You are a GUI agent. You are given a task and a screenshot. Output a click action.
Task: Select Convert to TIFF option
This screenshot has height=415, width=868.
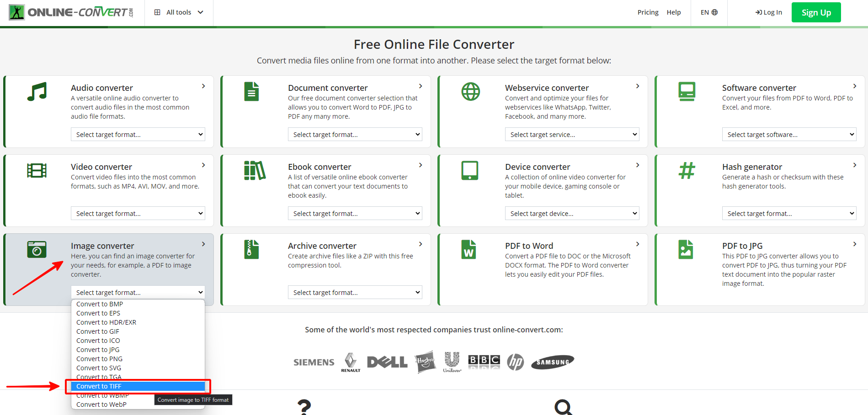click(x=99, y=386)
